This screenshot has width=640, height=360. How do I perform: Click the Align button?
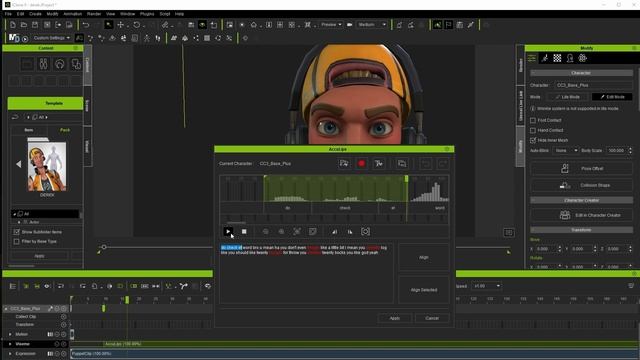pyautogui.click(x=424, y=258)
